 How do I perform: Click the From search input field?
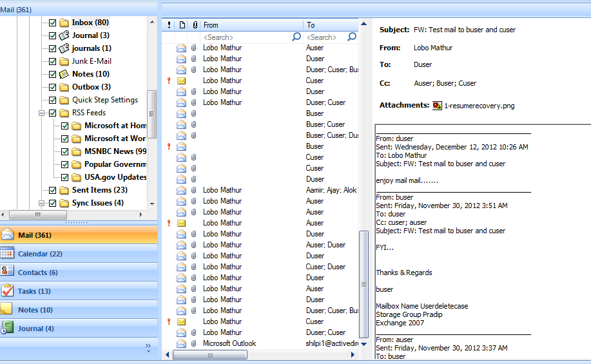(x=247, y=37)
